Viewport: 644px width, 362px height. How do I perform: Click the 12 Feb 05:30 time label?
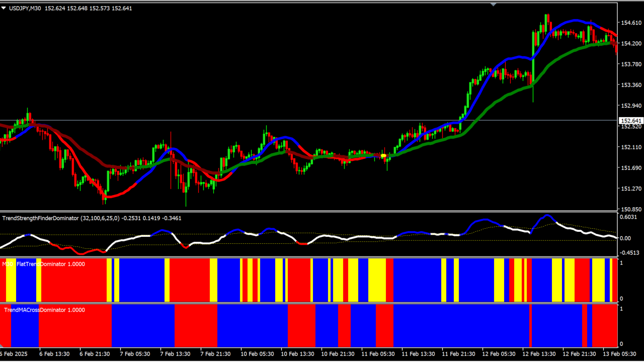[499, 354]
